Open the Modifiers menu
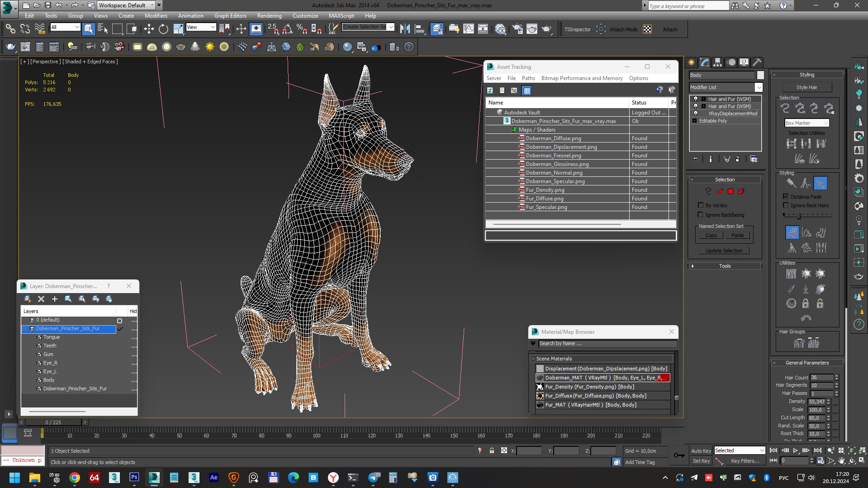This screenshot has width=868, height=488. tap(156, 15)
